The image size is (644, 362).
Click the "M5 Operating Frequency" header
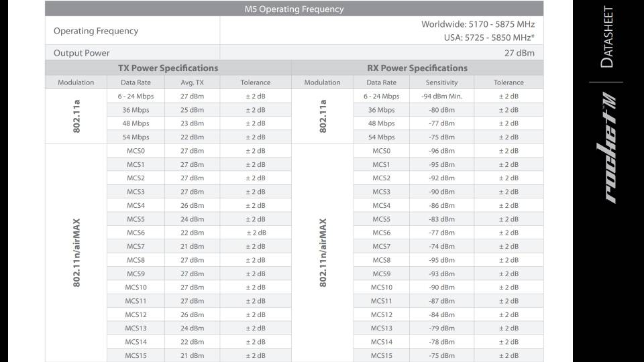pyautogui.click(x=294, y=9)
